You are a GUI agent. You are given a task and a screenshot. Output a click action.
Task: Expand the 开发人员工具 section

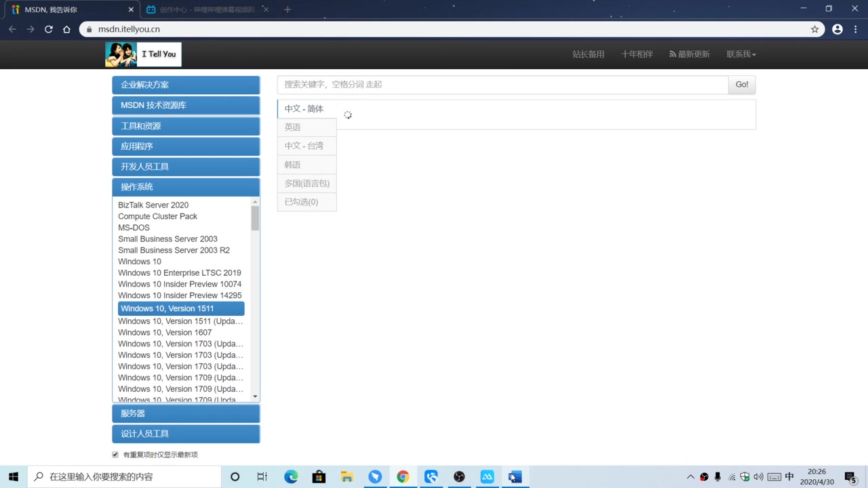[x=186, y=167]
